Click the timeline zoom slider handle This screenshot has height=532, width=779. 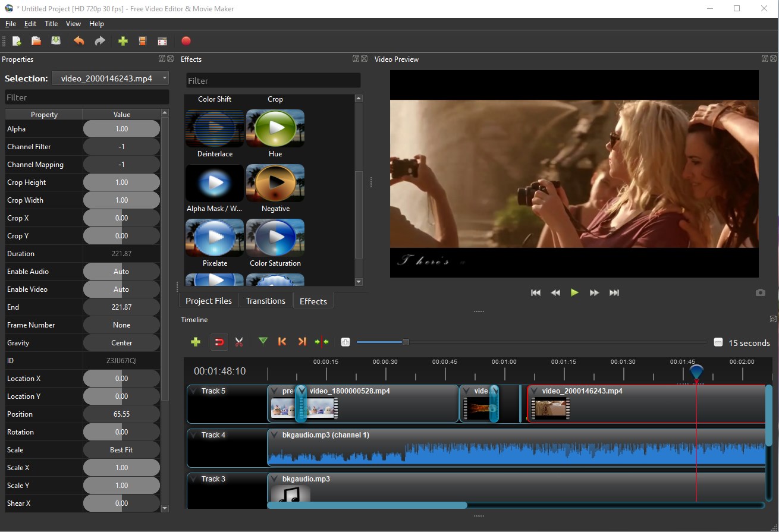click(x=406, y=342)
